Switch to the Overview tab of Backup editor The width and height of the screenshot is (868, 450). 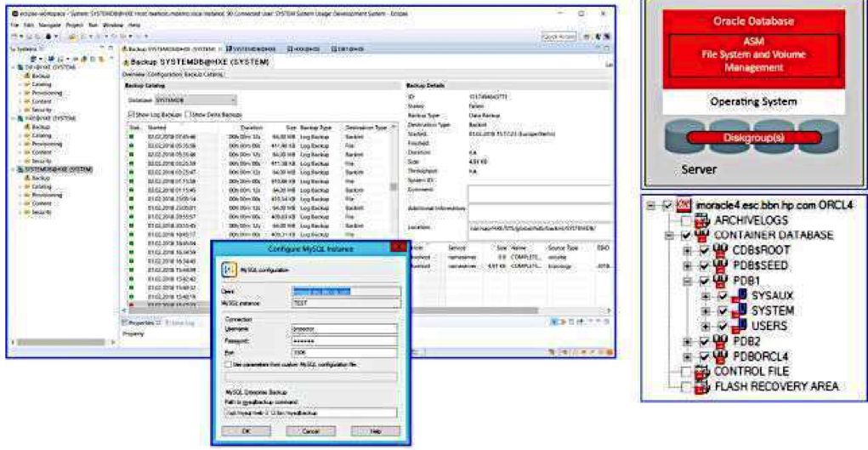(x=133, y=74)
